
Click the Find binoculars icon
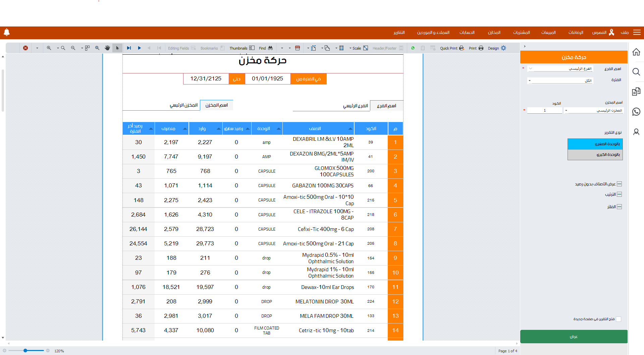click(x=270, y=48)
